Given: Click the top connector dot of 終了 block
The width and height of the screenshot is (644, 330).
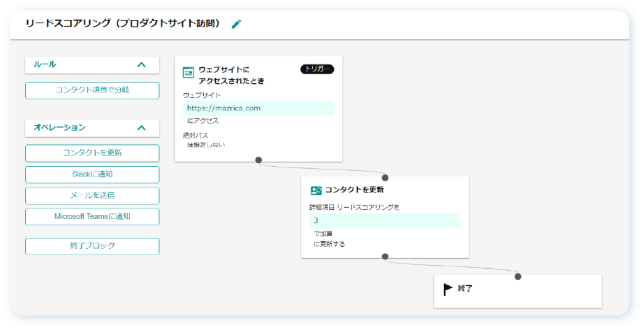Looking at the screenshot, I should pyautogui.click(x=518, y=276).
